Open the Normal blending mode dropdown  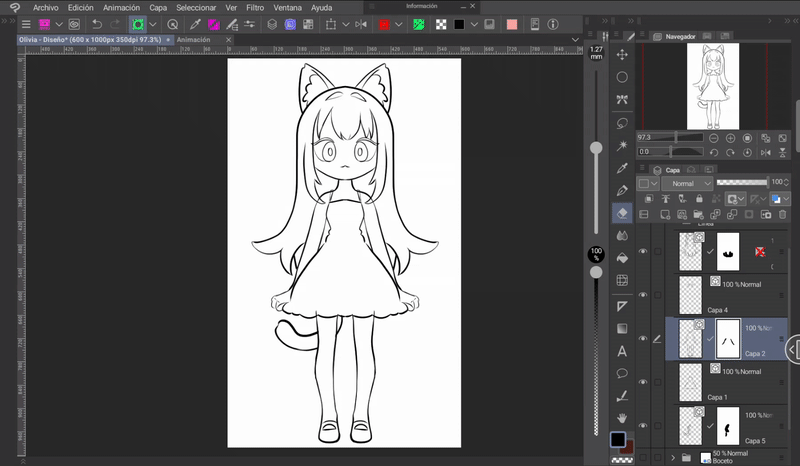click(686, 184)
